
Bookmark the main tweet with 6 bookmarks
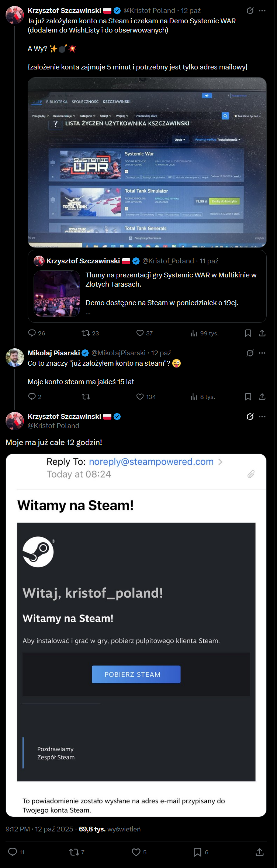pos(198,852)
